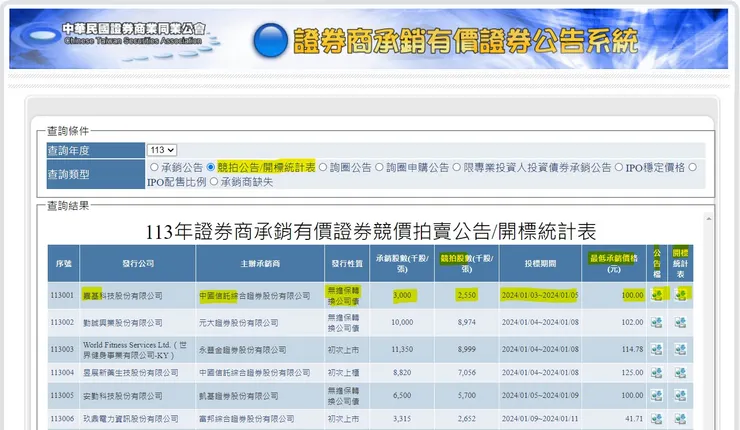
Task: Click underwriter 元大證券股份有限公司
Action: [239, 323]
